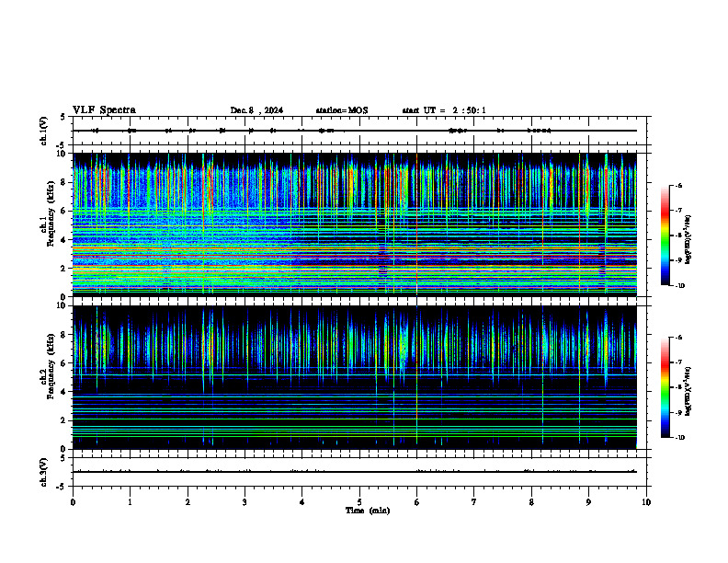
Task: Click the 2 tick on the Time axis
Action: 188,502
